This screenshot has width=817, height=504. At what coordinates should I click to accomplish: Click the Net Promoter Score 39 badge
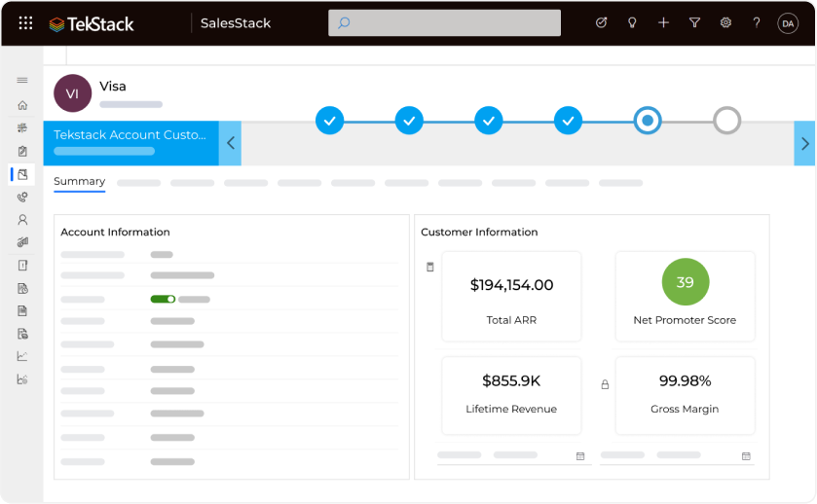click(x=686, y=282)
